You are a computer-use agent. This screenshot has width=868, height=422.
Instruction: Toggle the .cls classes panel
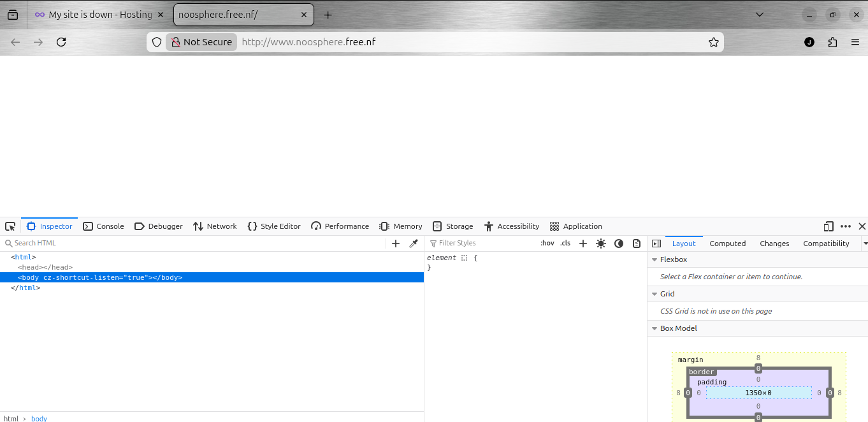(x=565, y=244)
